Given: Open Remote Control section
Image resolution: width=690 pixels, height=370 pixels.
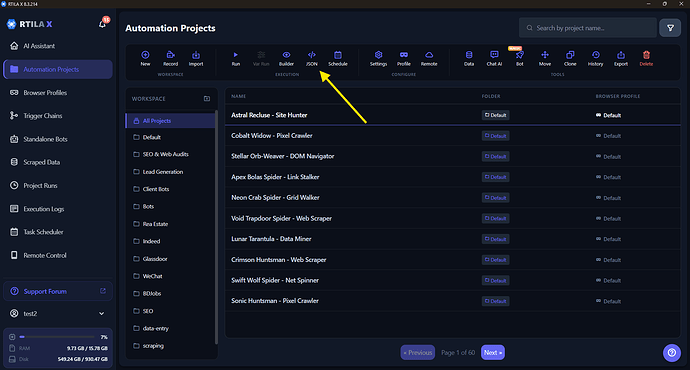Looking at the screenshot, I should pos(58,255).
